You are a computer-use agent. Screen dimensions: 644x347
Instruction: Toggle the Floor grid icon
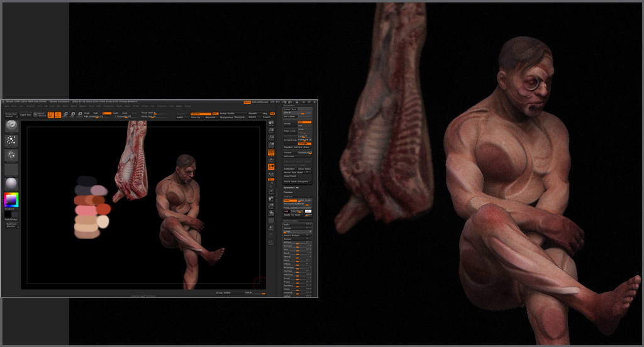[x=271, y=160]
